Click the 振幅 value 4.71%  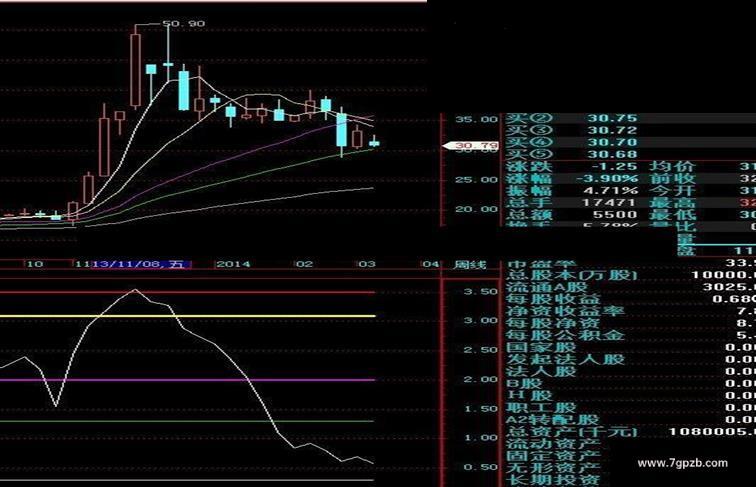point(610,190)
